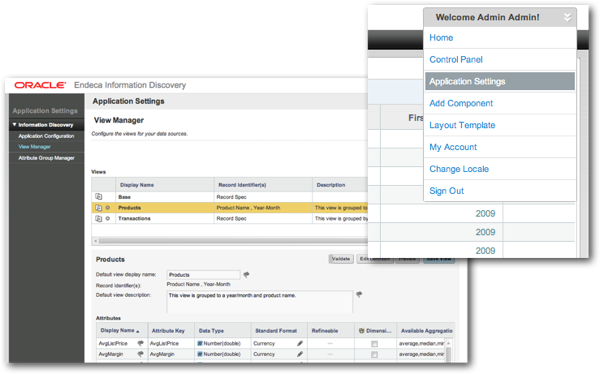Click the Refineable column header
Screen dimensions: 600x374
coord(331,331)
